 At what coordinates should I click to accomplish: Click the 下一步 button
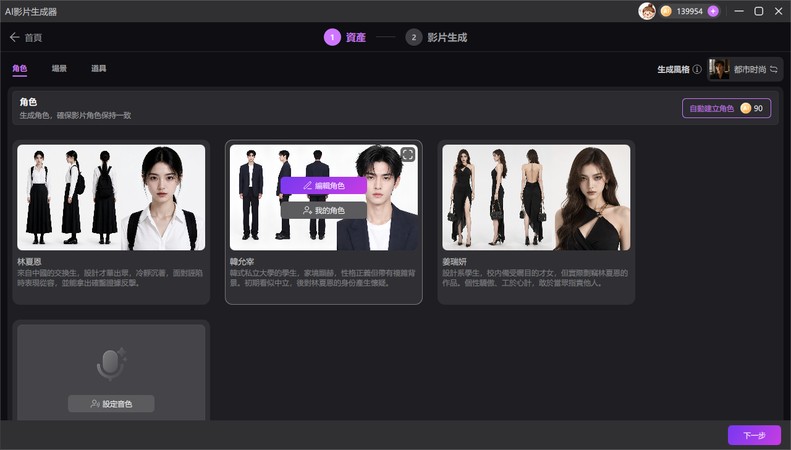pyautogui.click(x=754, y=435)
